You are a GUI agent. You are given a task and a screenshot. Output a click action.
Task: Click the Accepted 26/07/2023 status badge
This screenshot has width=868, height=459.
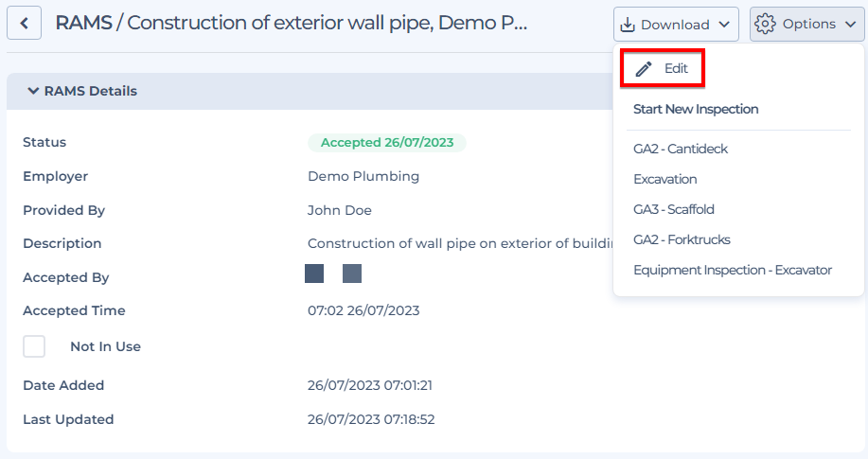[x=387, y=143]
